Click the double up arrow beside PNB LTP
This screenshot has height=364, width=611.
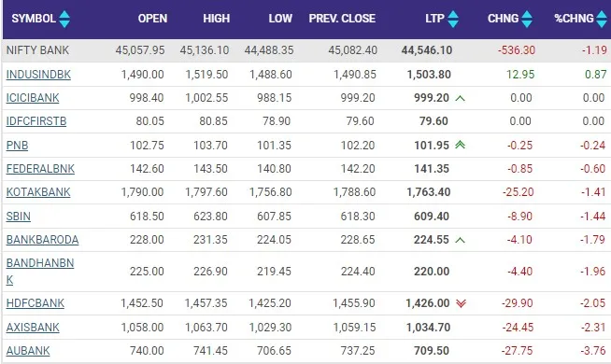pos(461,145)
